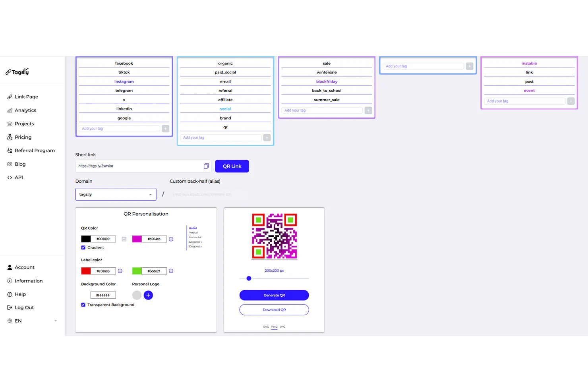Open the red label color swatch
588x392 pixels.
(x=86, y=271)
